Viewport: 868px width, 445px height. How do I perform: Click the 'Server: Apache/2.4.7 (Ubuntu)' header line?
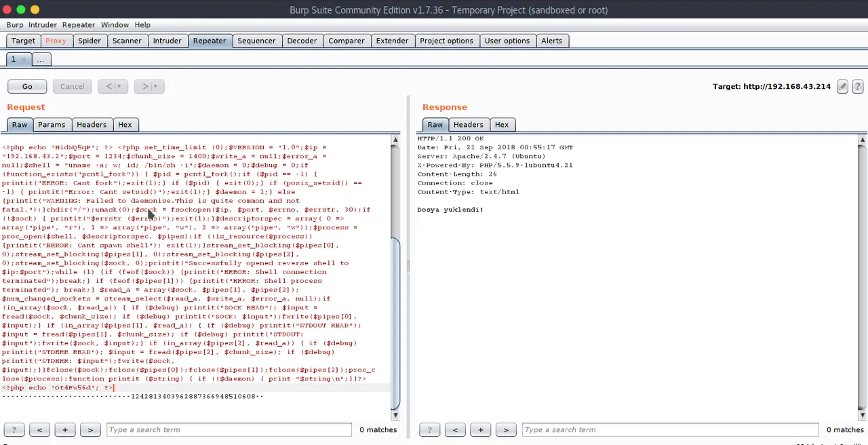(481, 156)
